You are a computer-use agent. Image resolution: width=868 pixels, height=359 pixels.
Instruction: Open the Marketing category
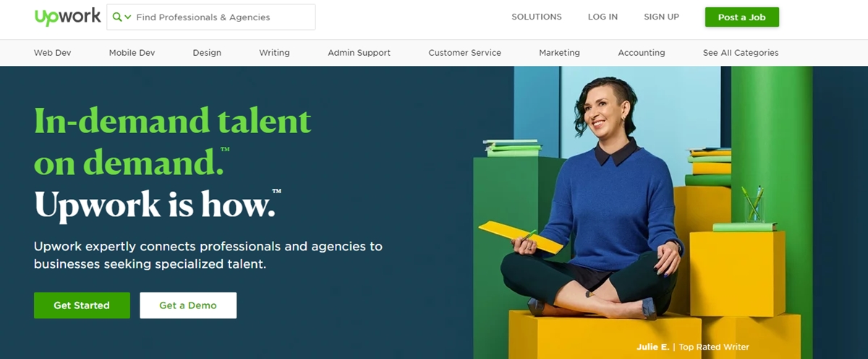[x=559, y=53]
